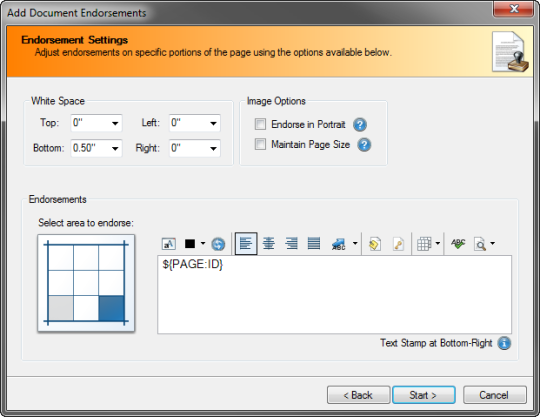This screenshot has width=540, height=417.
Task: Click the yellow tag document icon
Action: pos(374,244)
